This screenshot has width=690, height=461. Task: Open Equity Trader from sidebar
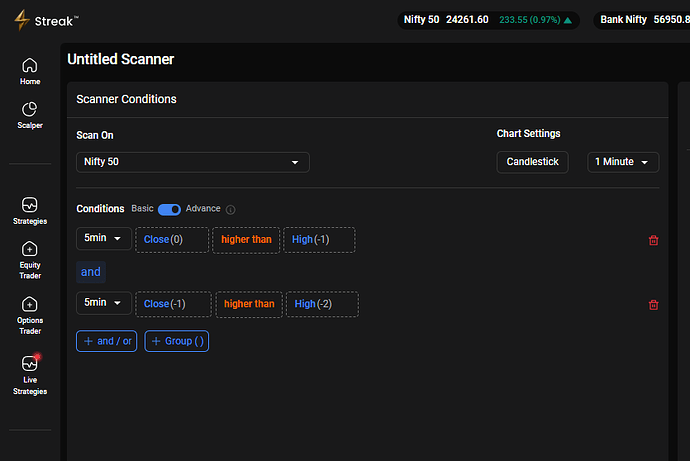(29, 259)
